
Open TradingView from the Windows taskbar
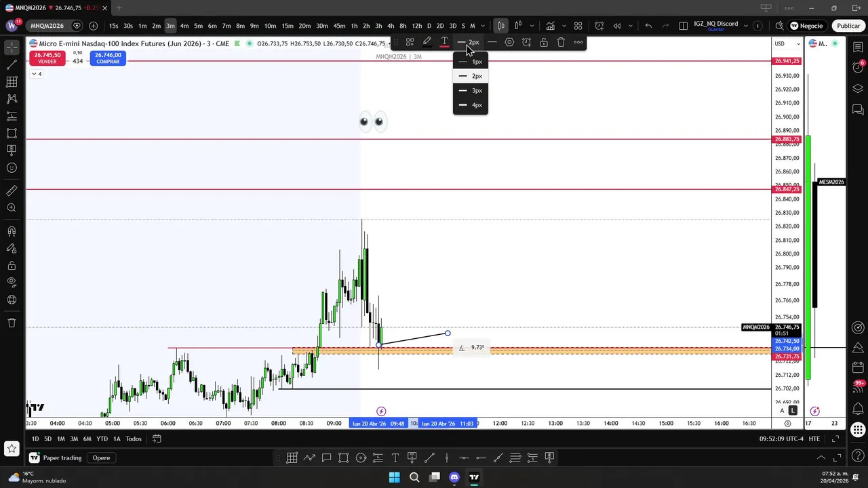(474, 477)
